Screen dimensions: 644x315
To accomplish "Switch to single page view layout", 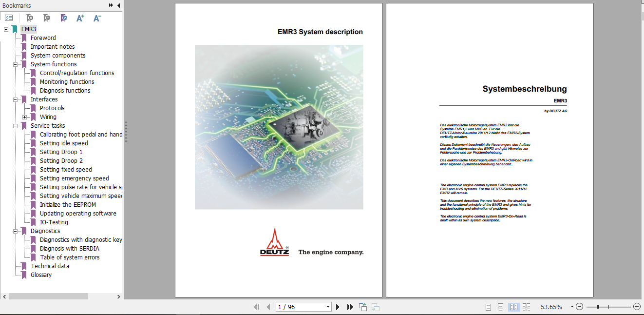I will point(489,307).
